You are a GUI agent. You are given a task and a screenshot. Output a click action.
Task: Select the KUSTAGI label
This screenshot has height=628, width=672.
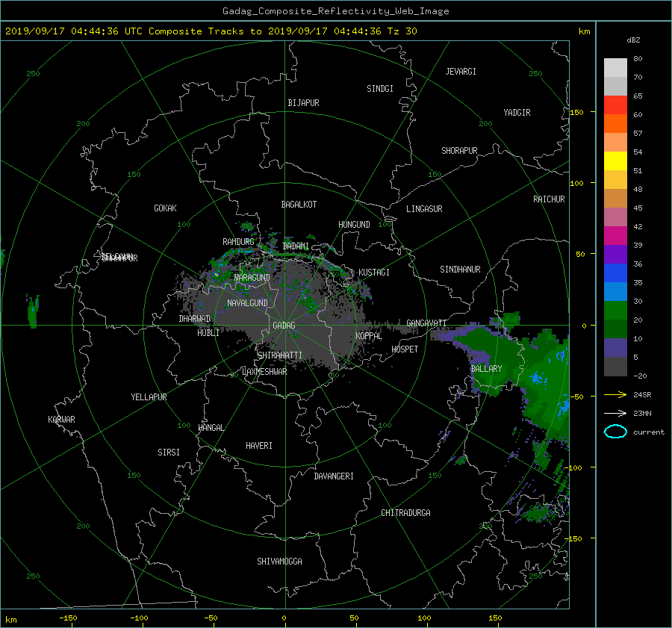pos(374,273)
